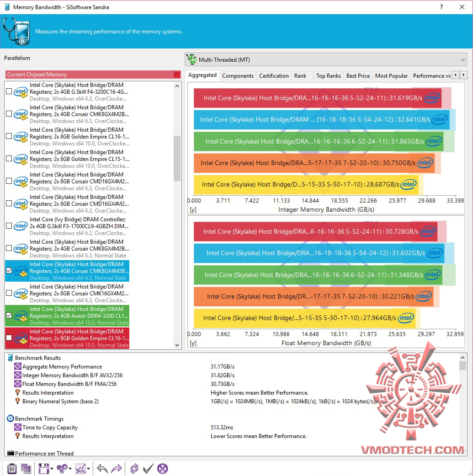Screen dimensions: 473x476
Task: Click the purple gears options icon
Action: [63, 468]
